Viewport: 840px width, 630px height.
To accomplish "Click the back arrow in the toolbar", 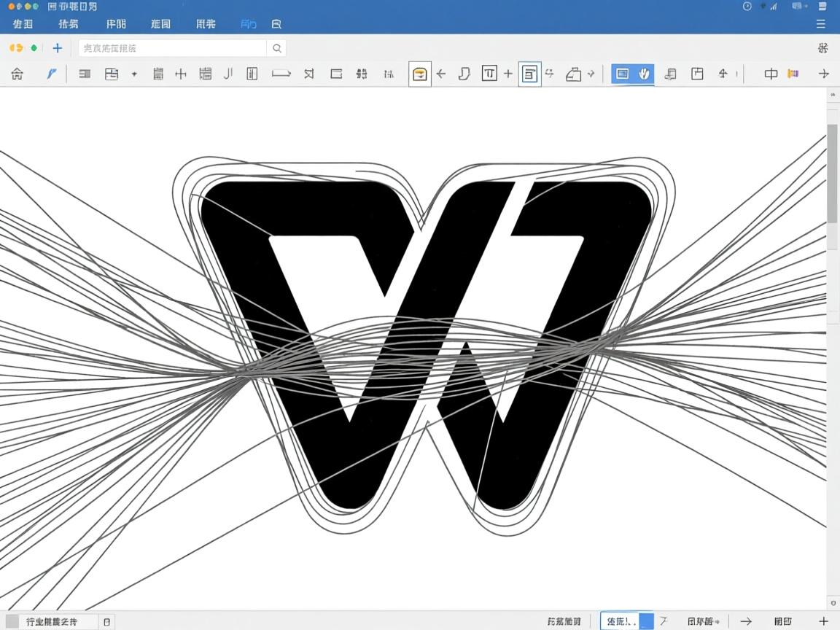I will click(442, 74).
